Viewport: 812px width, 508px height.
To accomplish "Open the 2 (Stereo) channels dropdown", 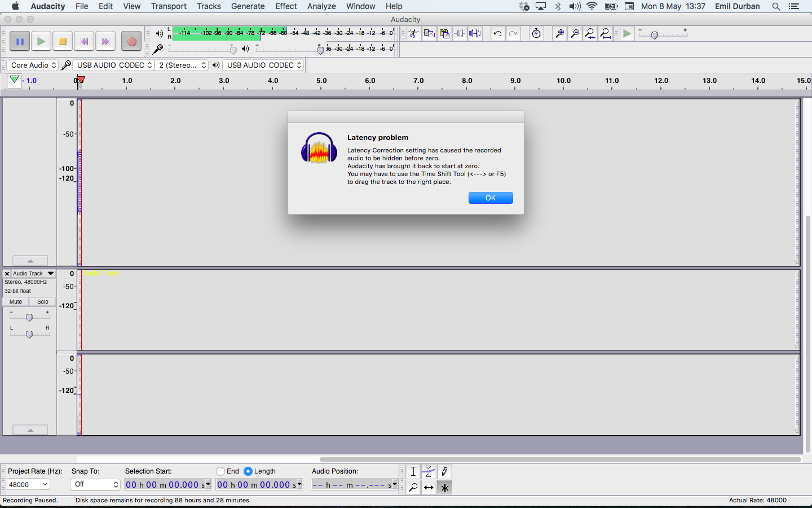I will [x=182, y=65].
